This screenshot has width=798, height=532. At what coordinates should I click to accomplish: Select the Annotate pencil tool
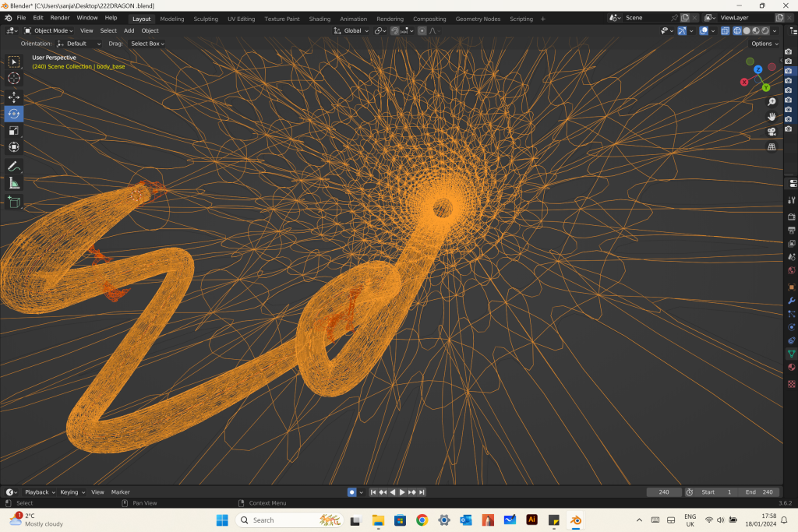pyautogui.click(x=14, y=167)
